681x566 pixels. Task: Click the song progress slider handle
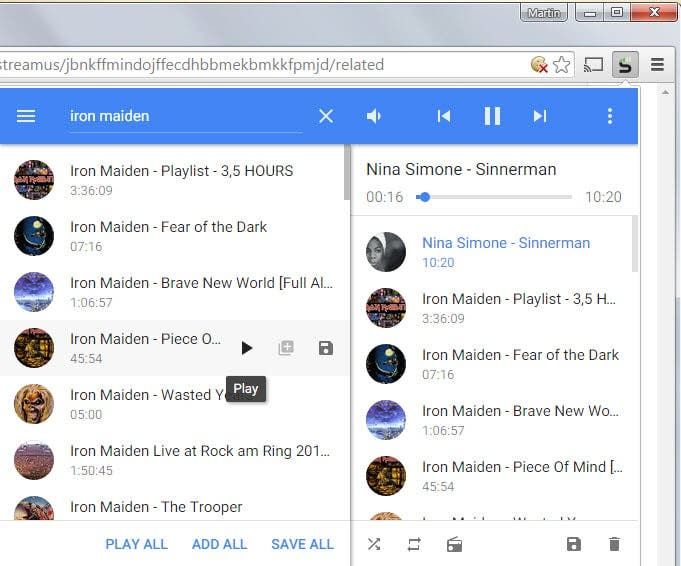tap(425, 197)
